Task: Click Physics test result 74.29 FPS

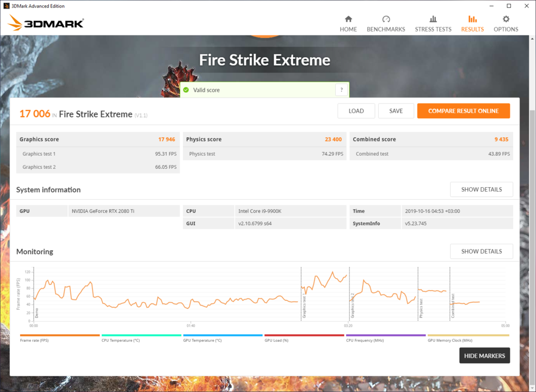Action: click(x=332, y=154)
